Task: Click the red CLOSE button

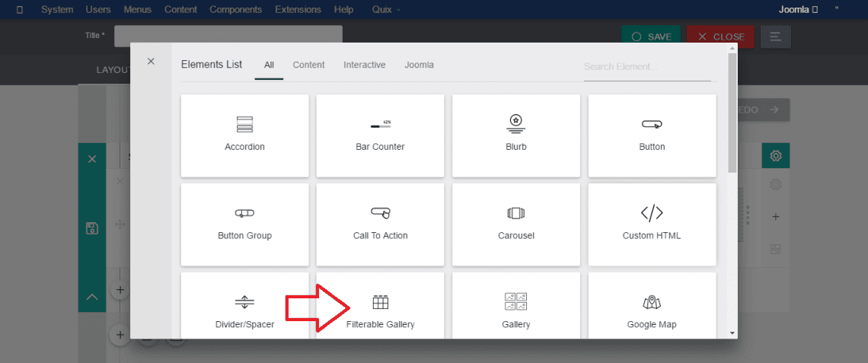Action: (x=721, y=37)
